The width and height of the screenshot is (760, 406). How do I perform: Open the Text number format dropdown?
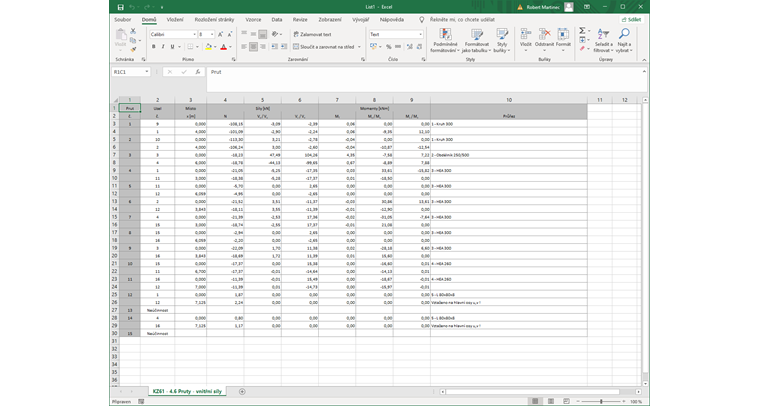point(420,34)
